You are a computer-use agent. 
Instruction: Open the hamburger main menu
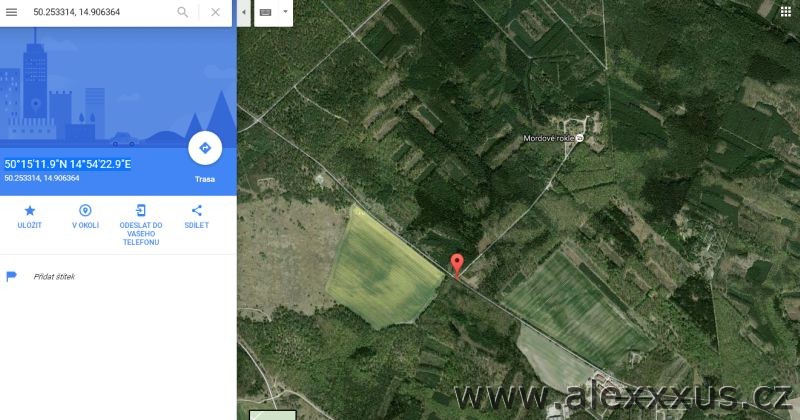pos(11,12)
